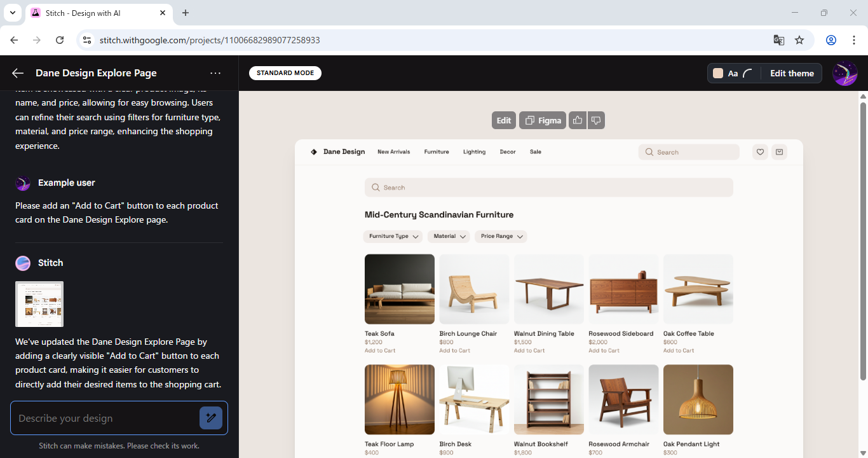Open the three-dot project options menu
This screenshot has height=458, width=868.
click(x=215, y=73)
